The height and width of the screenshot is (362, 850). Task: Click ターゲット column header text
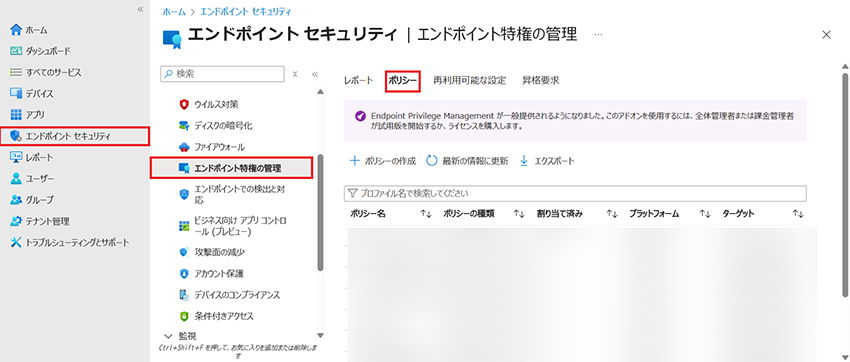click(738, 214)
